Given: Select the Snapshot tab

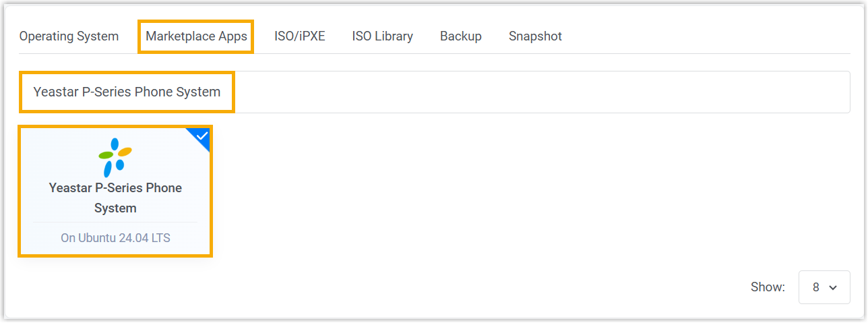Looking at the screenshot, I should pyautogui.click(x=535, y=36).
